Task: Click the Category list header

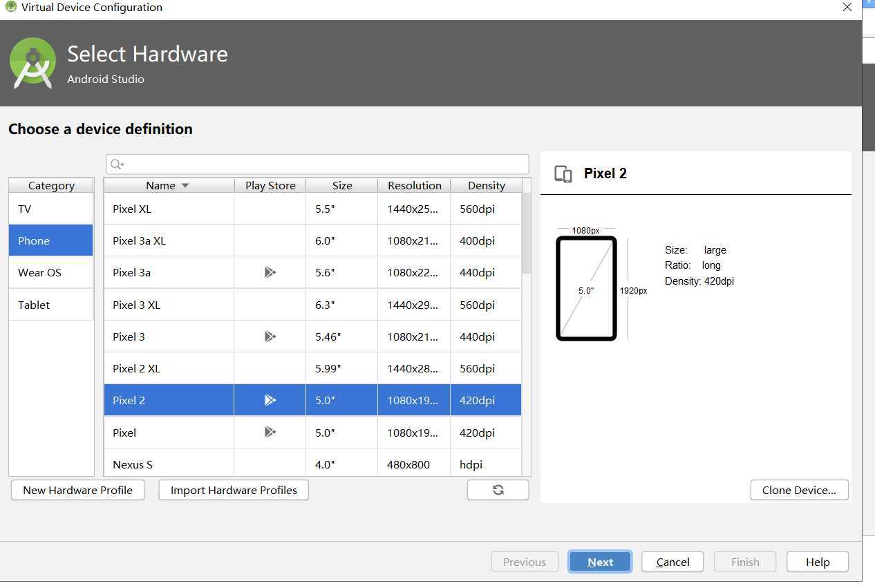Action: coord(51,185)
